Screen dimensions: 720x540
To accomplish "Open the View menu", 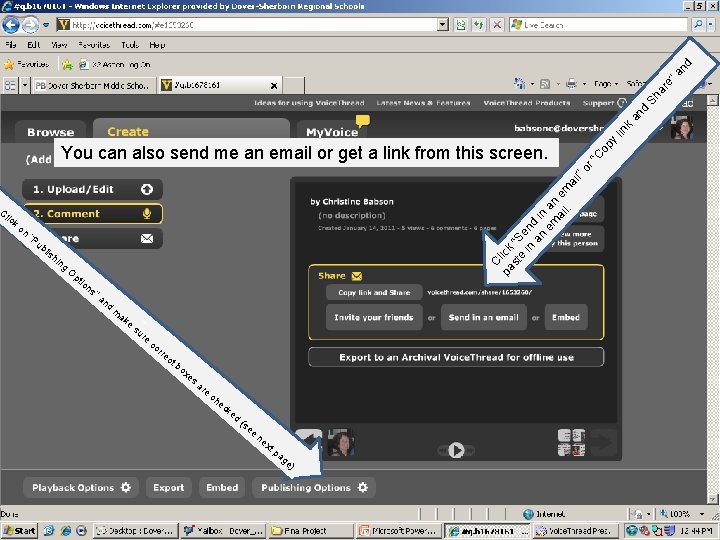I will tap(59, 45).
